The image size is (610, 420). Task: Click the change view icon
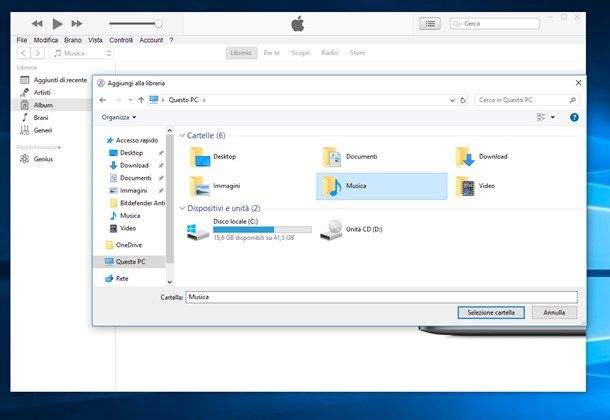pos(541,117)
